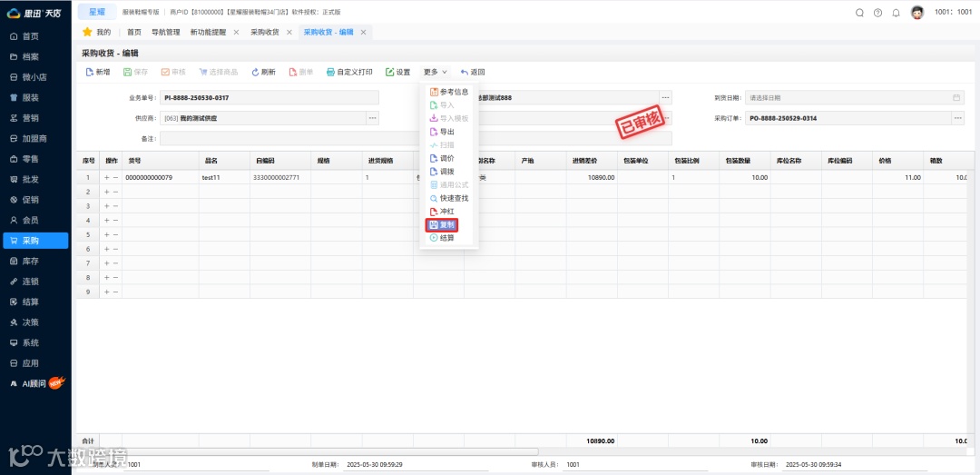Add row with plus in row 5
Screen dimensions: 980x475
pos(106,234)
